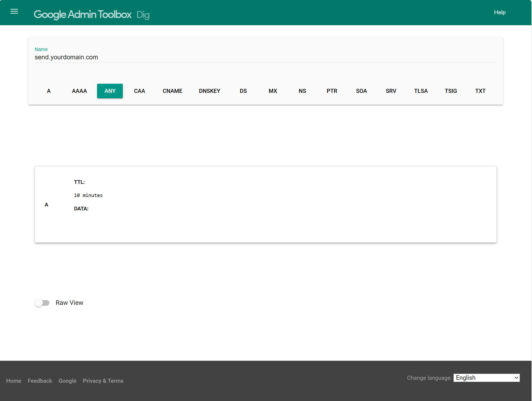
Task: Click the Google Admin Toolbox logo
Action: coord(83,14)
